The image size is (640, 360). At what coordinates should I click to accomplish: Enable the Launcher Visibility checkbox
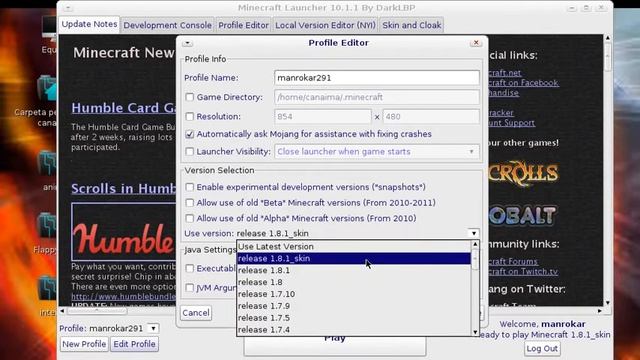189,151
